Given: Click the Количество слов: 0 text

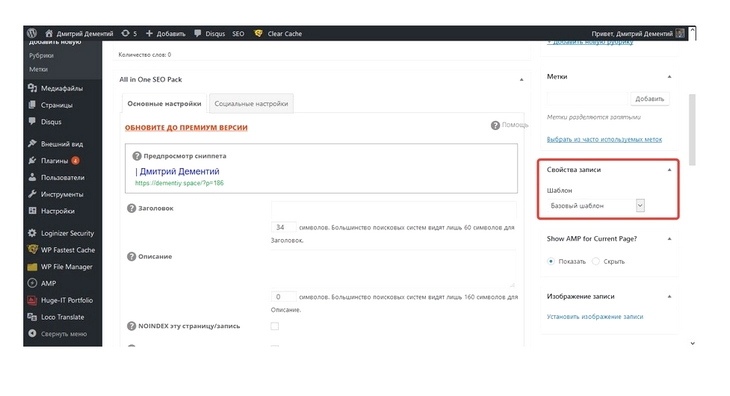Looking at the screenshot, I should (x=145, y=54).
